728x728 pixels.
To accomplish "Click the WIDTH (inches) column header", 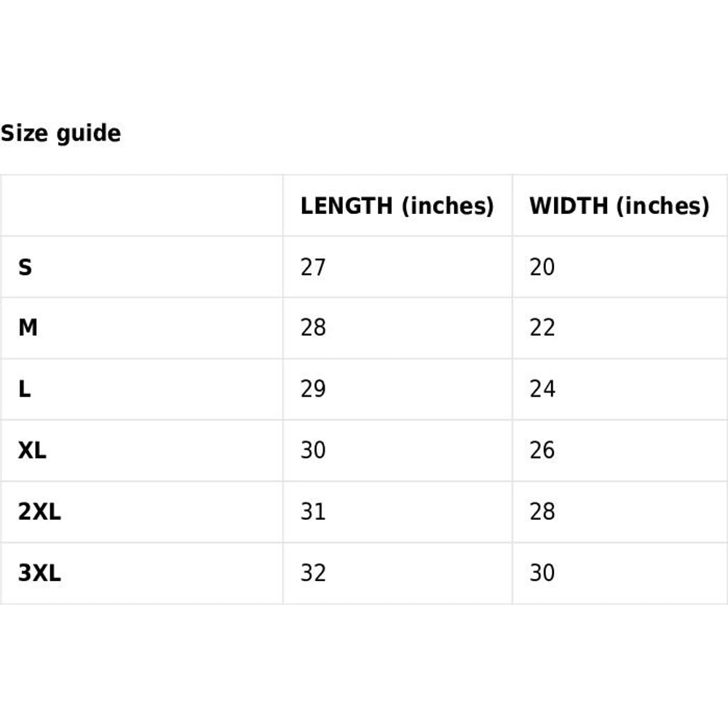I will tap(619, 206).
